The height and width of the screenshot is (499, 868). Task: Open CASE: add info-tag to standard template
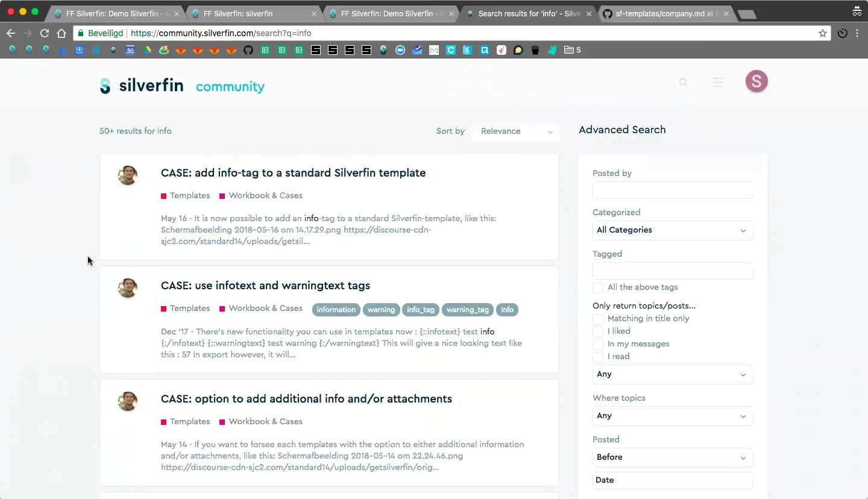pyautogui.click(x=293, y=173)
